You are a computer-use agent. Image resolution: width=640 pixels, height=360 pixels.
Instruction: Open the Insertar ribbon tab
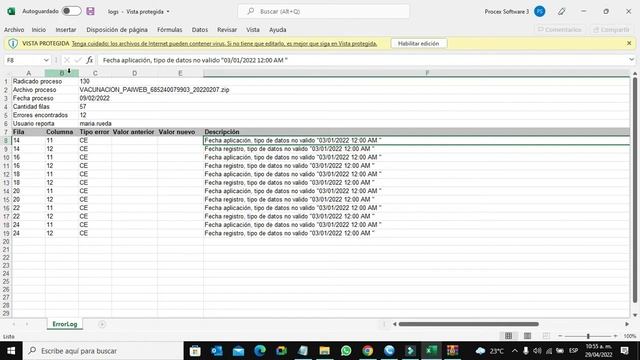pyautogui.click(x=66, y=30)
